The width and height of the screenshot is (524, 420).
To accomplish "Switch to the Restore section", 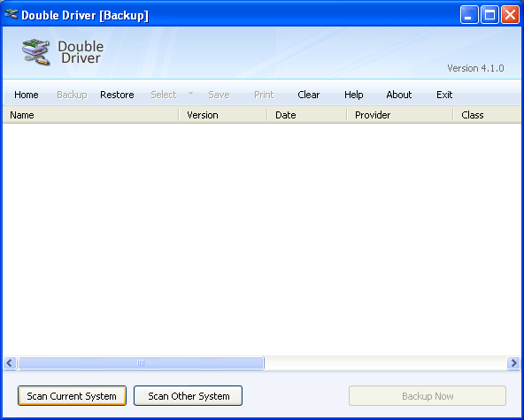I will coord(117,95).
